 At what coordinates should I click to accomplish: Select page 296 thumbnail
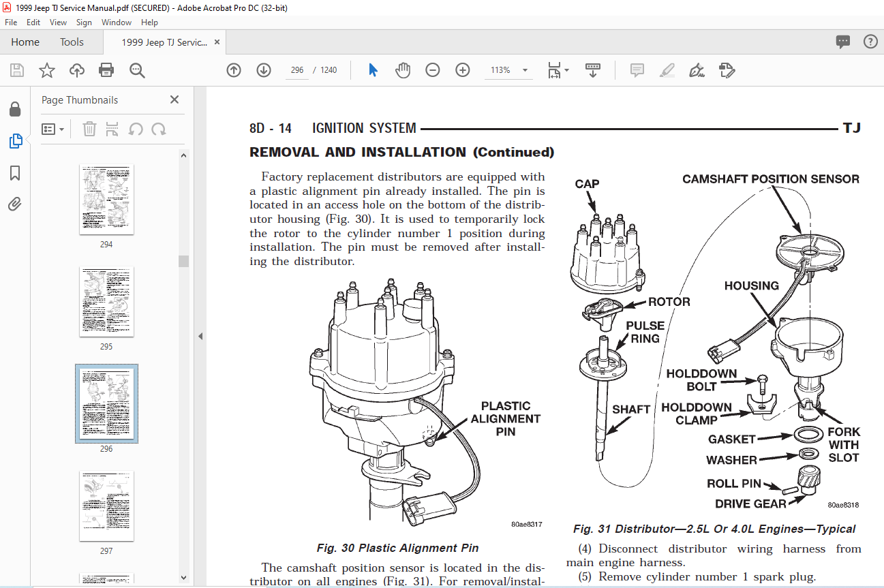[x=106, y=403]
